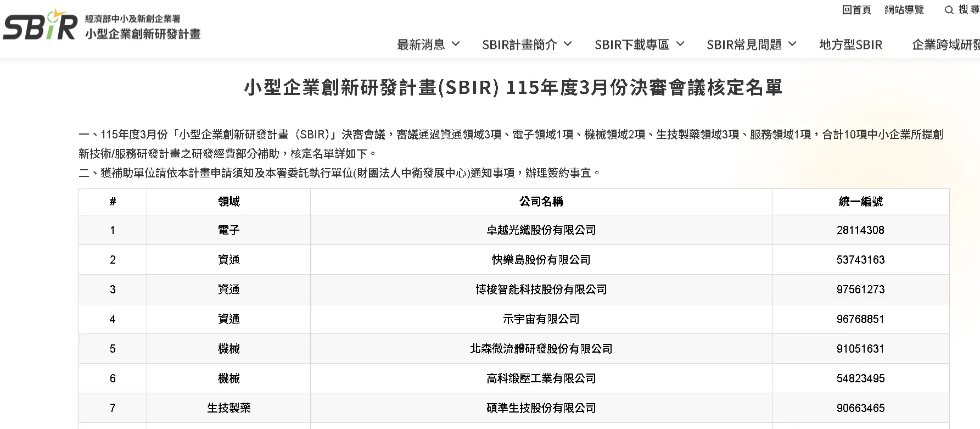Expand the SBIR常見問題 dropdown chevron
Image resolution: width=980 pixels, height=429 pixels.
pos(792,44)
